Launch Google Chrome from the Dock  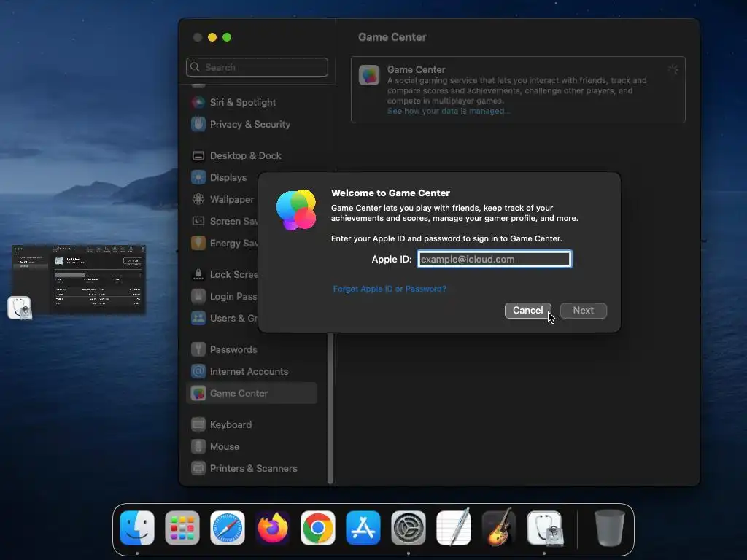click(318, 528)
